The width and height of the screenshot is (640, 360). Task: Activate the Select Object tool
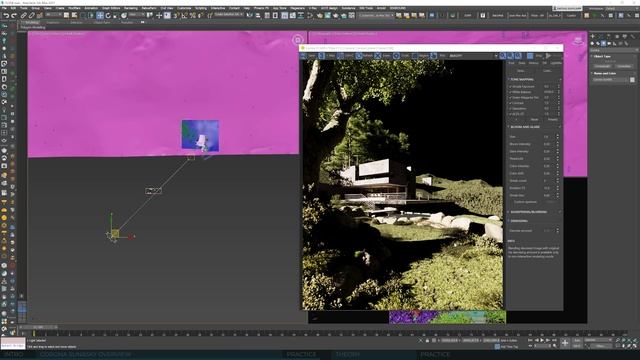pos(67,16)
